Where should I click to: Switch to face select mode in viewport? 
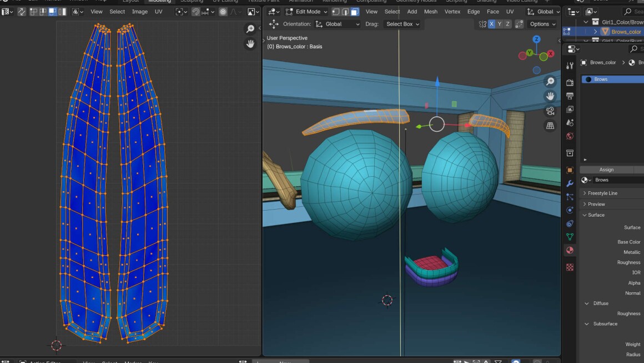[355, 12]
